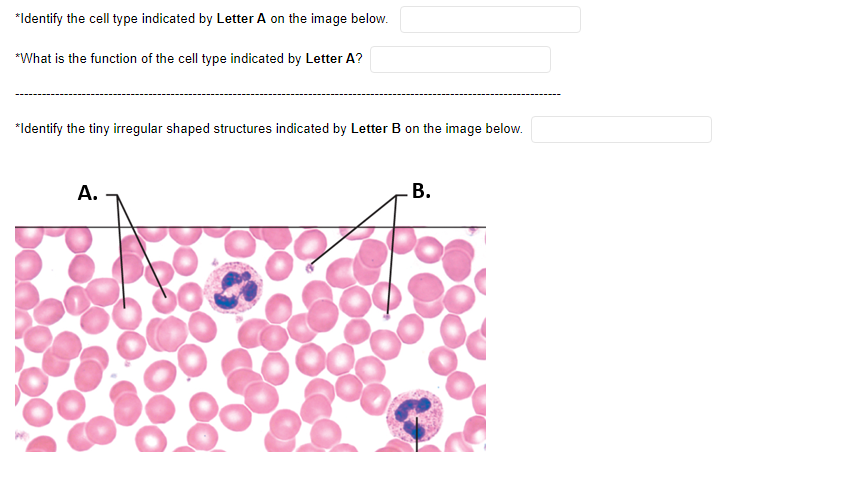864x504 pixels.
Task: Click the tiny platelet at the right B pointer tip
Action: coord(387,316)
